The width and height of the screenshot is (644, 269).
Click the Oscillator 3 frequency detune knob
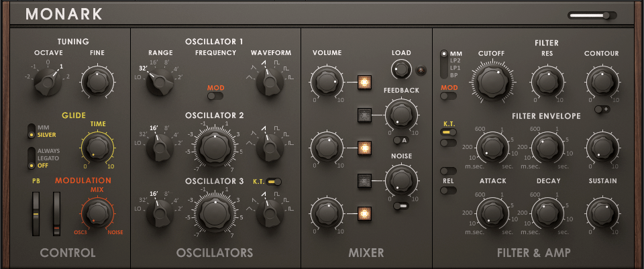[x=215, y=213]
